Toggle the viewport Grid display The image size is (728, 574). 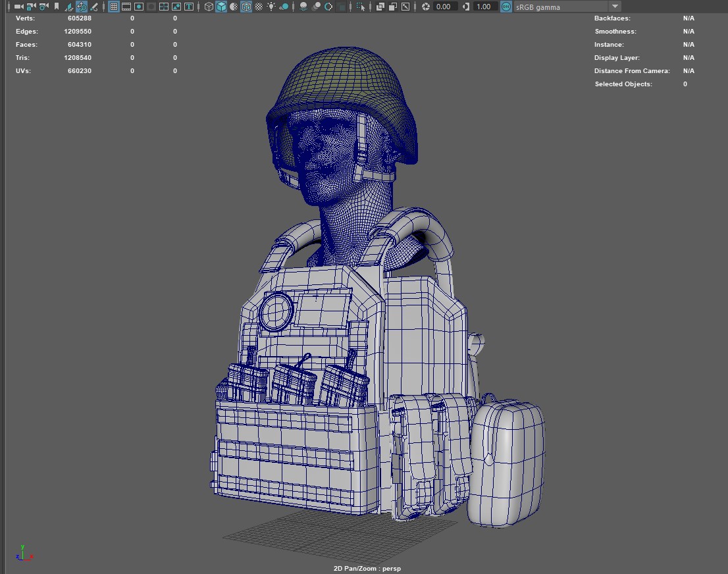(114, 7)
